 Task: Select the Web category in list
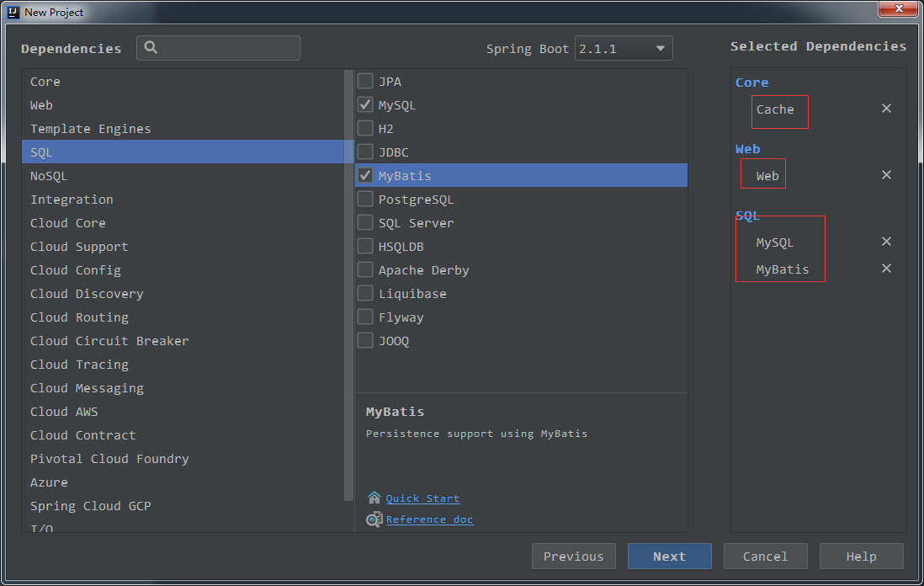[x=183, y=105]
